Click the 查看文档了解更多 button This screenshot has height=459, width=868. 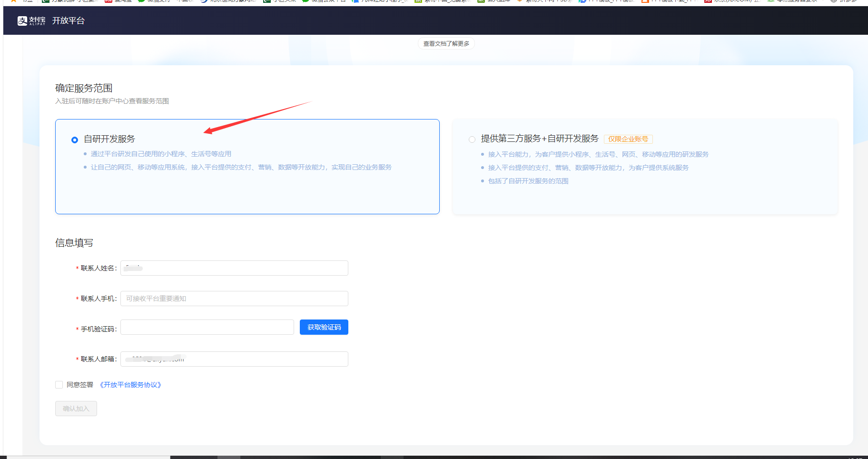pyautogui.click(x=446, y=44)
